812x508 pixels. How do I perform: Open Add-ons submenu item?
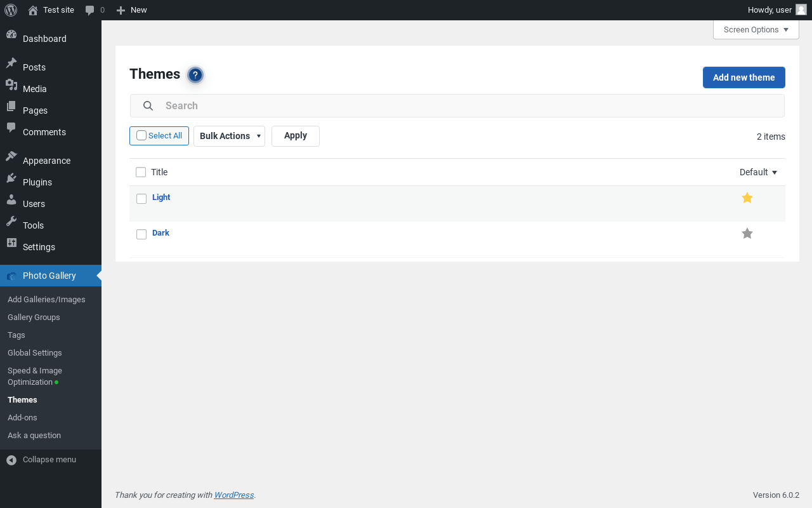click(x=22, y=418)
